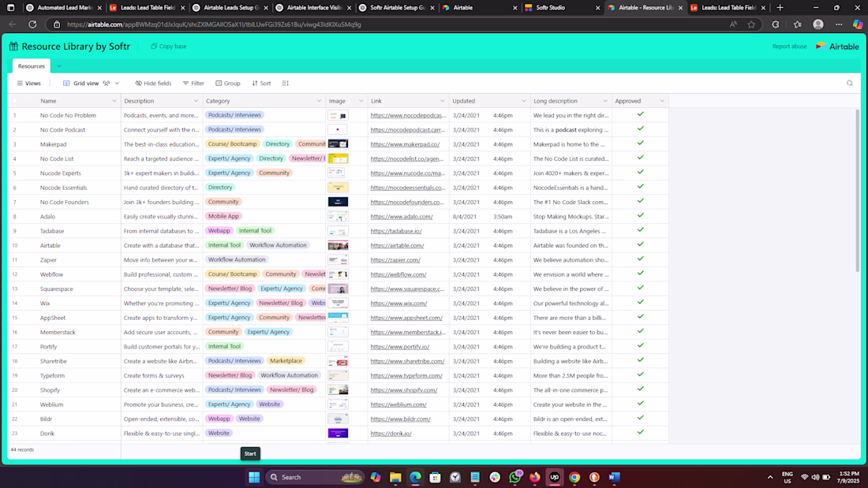Open the browser settings ellipsis menu

tap(840, 24)
